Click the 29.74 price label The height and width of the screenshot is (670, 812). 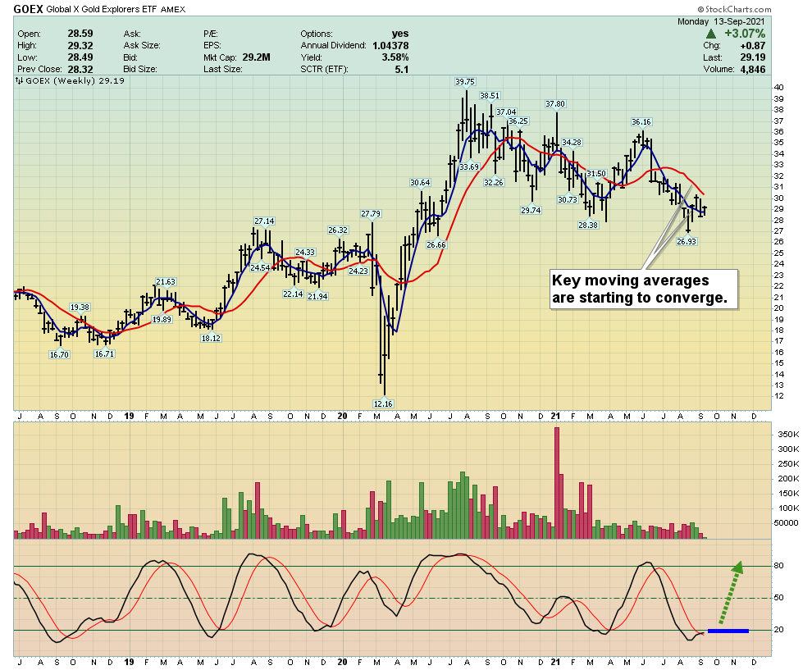(x=531, y=210)
